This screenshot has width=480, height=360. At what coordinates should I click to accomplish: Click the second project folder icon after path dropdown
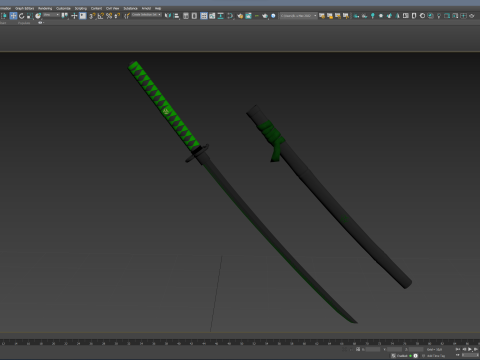(330, 16)
